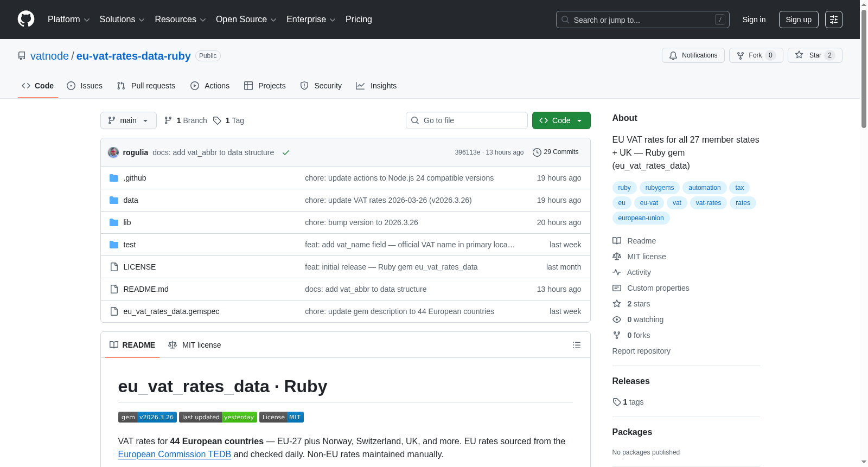Click the gem version v2026.3.26 badge

(x=148, y=417)
